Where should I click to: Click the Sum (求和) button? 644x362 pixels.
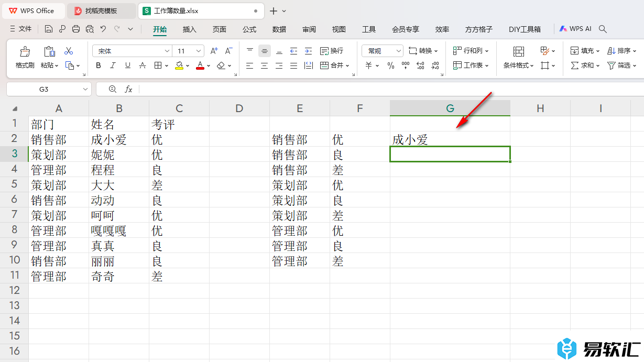click(585, 65)
